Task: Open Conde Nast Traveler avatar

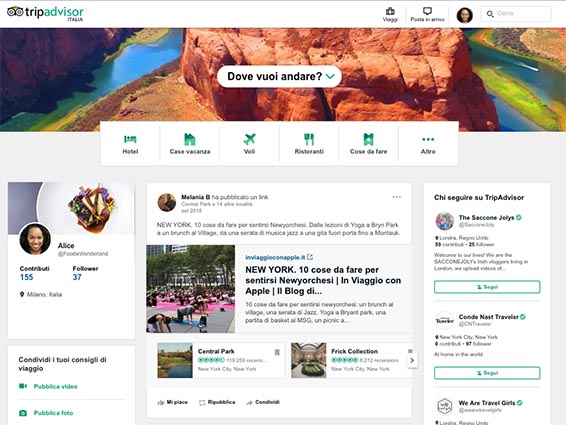Action: pyautogui.click(x=445, y=320)
